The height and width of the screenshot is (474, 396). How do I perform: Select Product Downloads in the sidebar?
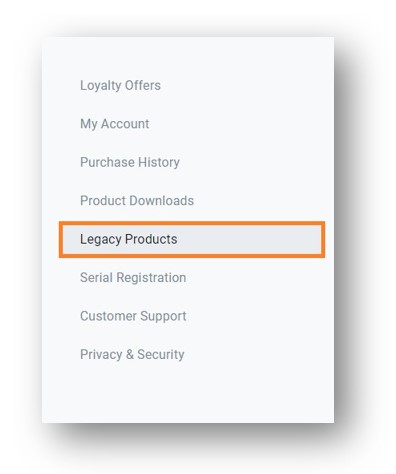pos(137,201)
